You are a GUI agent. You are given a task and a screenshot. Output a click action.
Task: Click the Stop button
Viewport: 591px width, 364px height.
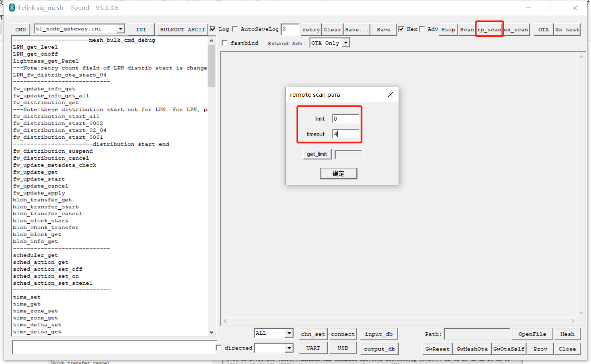coord(448,29)
